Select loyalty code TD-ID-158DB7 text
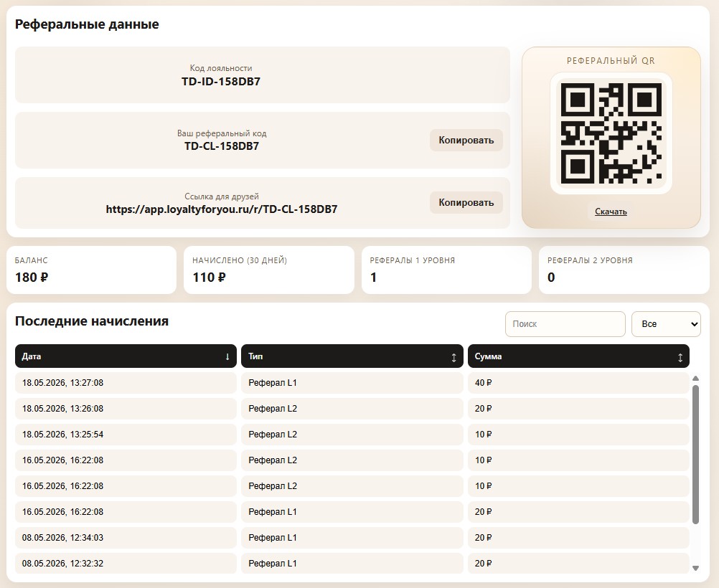This screenshot has width=719, height=588. pyautogui.click(x=221, y=82)
